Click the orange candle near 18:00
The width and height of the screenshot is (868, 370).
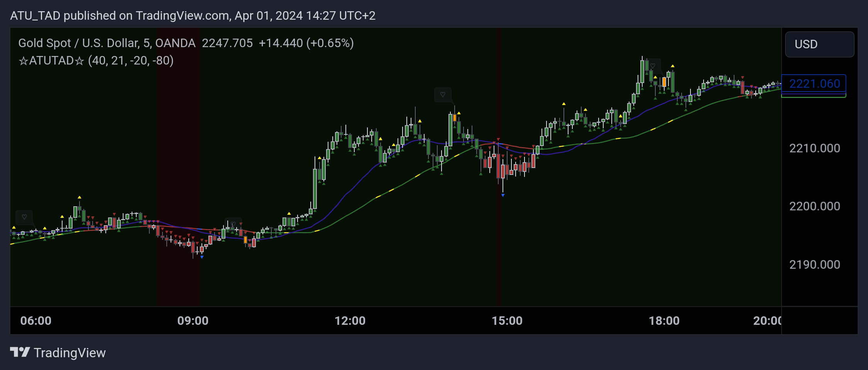(664, 82)
